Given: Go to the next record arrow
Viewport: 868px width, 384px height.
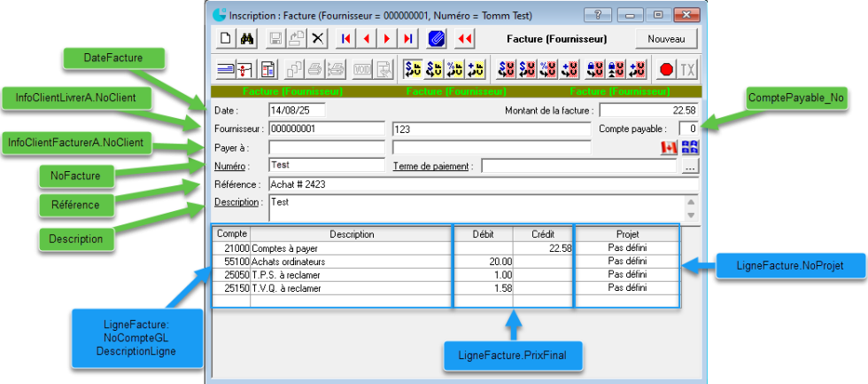Looking at the screenshot, I should tap(387, 39).
